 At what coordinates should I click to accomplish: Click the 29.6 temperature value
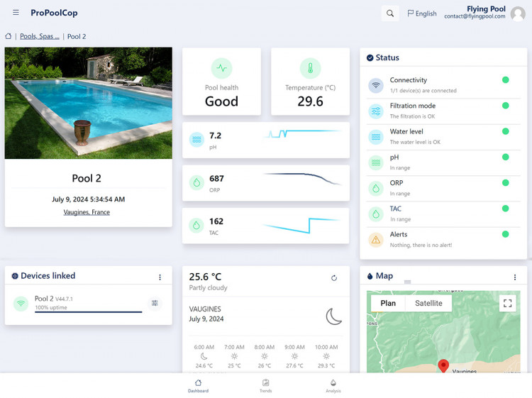click(310, 101)
